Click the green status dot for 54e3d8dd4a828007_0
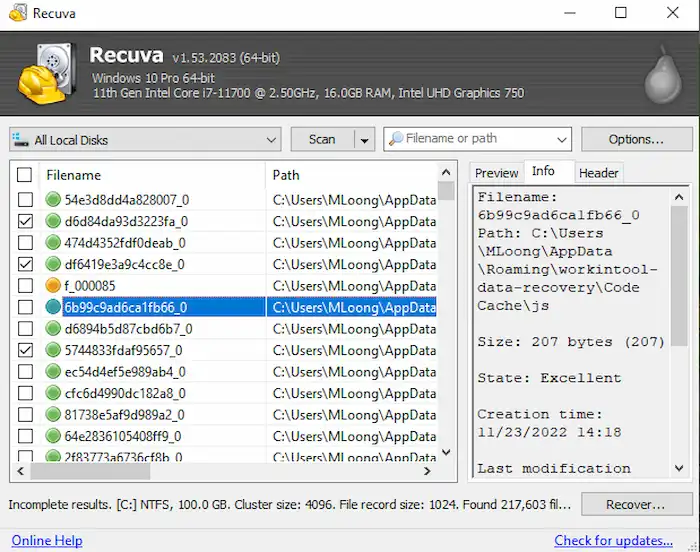This screenshot has height=552, width=700. point(53,199)
